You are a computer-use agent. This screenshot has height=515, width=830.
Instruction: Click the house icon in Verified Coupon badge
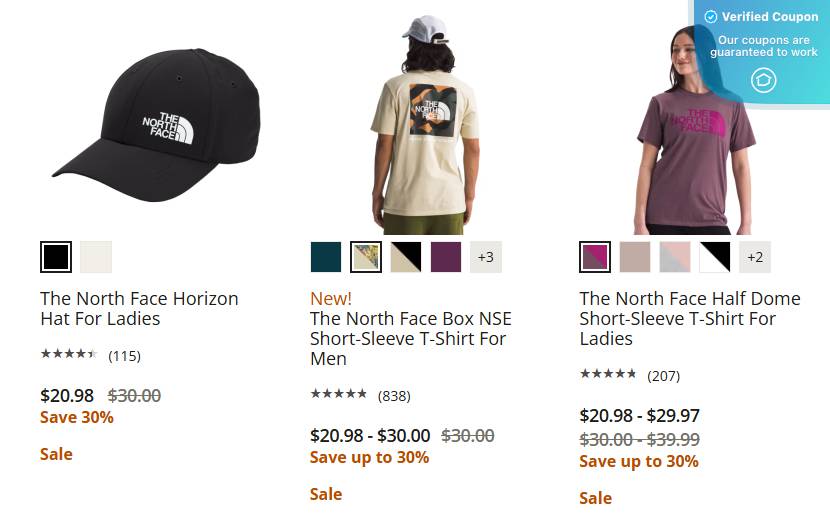763,80
